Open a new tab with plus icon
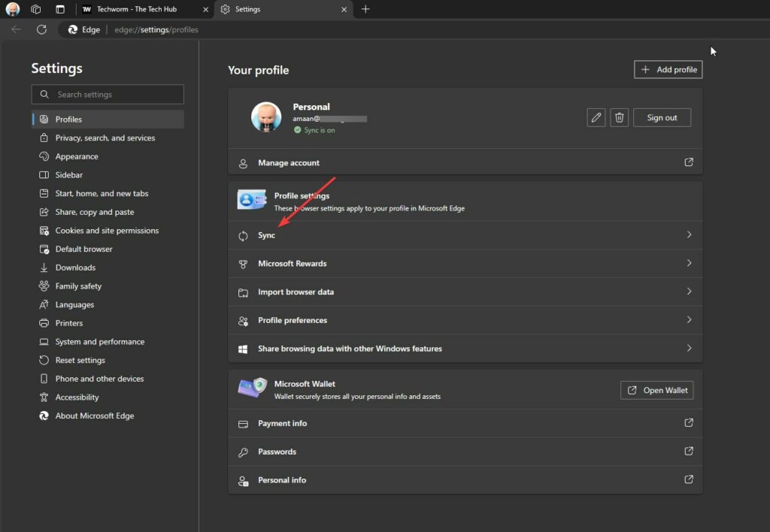Viewport: 770px width, 532px height. click(x=365, y=9)
